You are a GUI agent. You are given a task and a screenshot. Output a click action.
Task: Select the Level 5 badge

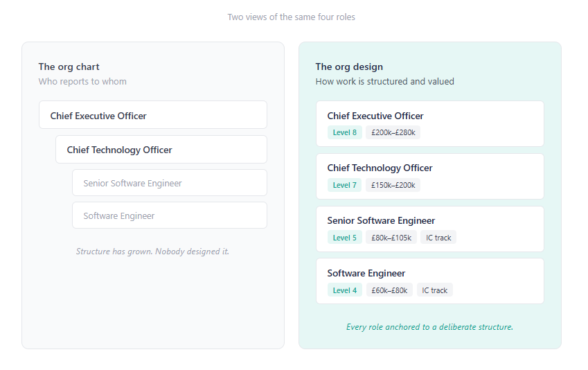point(345,238)
